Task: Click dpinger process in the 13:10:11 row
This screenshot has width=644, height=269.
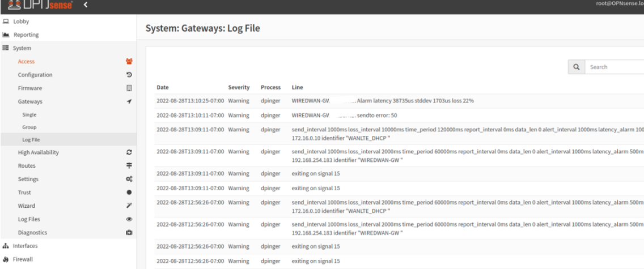Action: [270, 115]
